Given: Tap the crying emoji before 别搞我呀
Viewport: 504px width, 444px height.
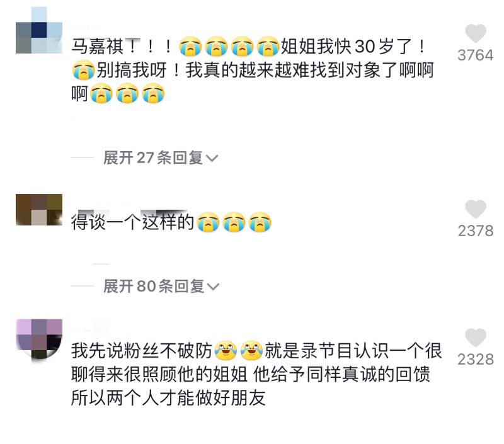Looking at the screenshot, I should click(83, 70).
